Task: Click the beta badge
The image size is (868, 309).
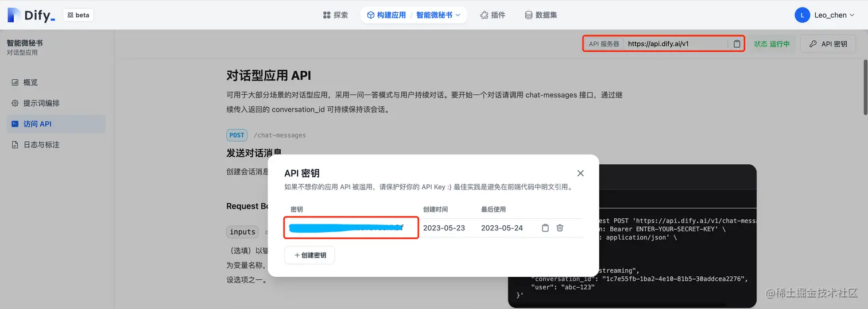Action: point(78,15)
